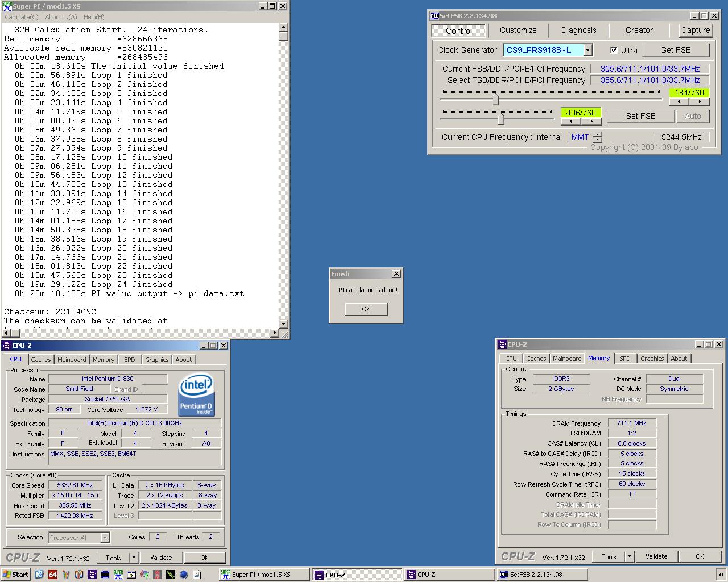Image resolution: width=728 pixels, height=582 pixels.
Task: Open the green memory stick quick launch icon
Action: [171, 575]
